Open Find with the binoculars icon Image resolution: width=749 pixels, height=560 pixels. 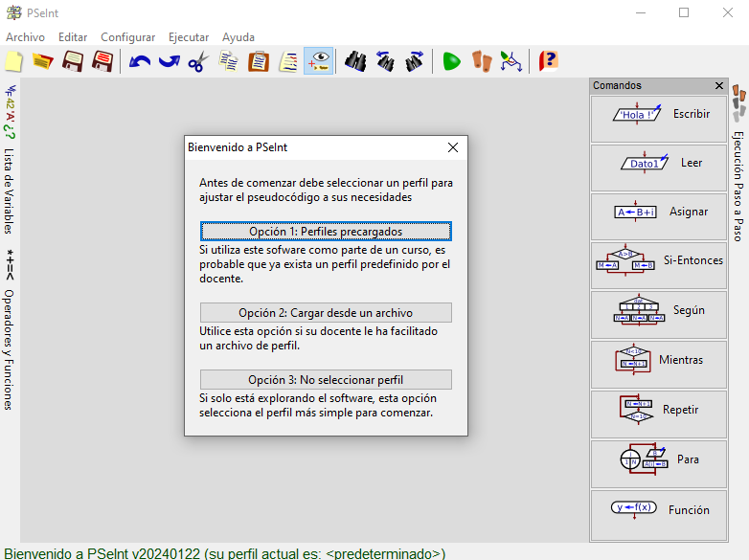(x=356, y=61)
